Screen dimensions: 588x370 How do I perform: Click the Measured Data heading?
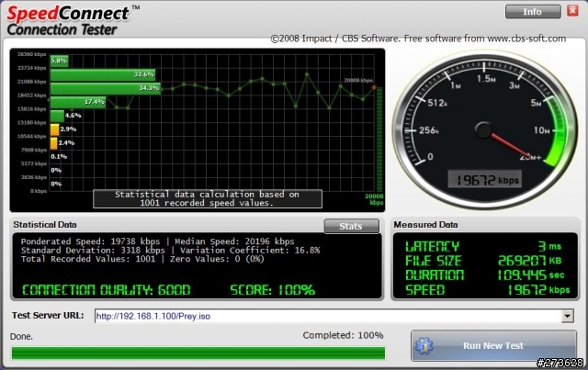pos(425,225)
